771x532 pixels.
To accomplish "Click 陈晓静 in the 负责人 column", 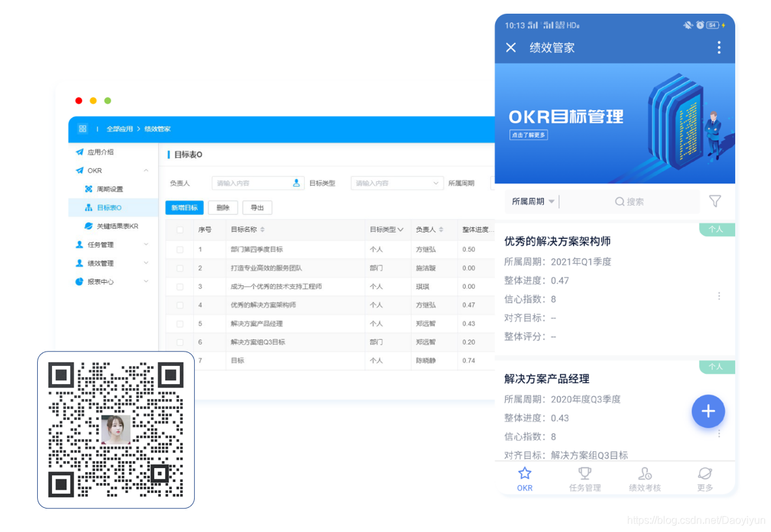I will click(426, 361).
